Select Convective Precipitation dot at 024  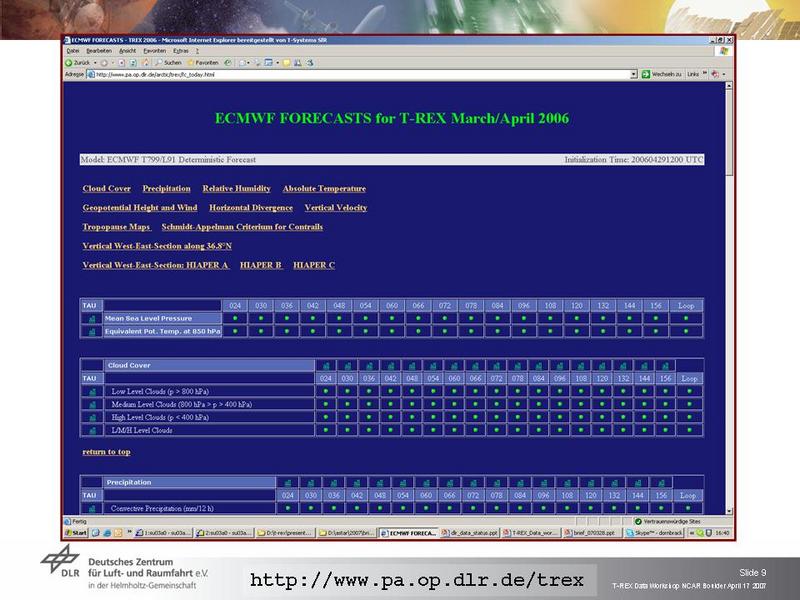288,509
